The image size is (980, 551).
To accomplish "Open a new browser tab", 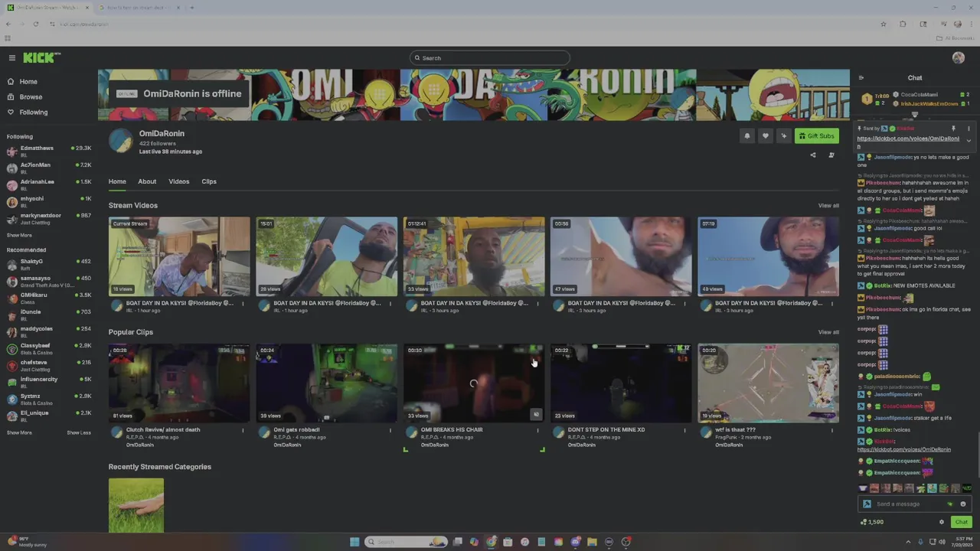I will pos(191,8).
